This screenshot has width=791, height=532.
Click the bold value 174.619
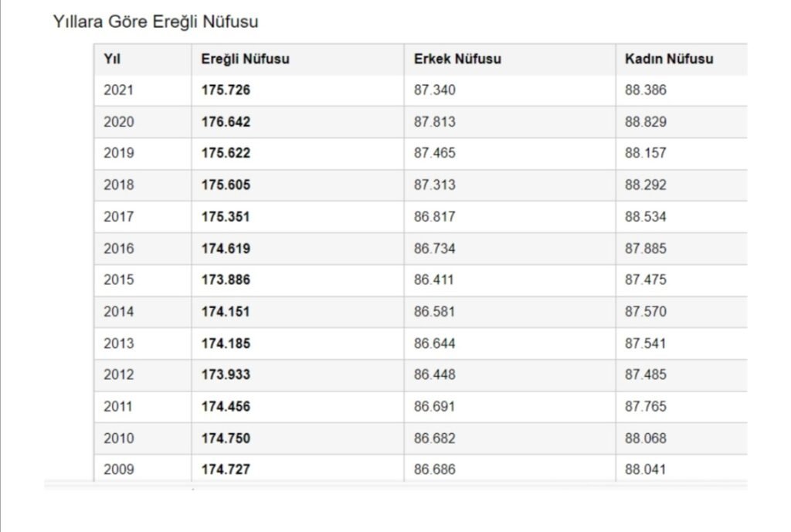click(x=226, y=249)
